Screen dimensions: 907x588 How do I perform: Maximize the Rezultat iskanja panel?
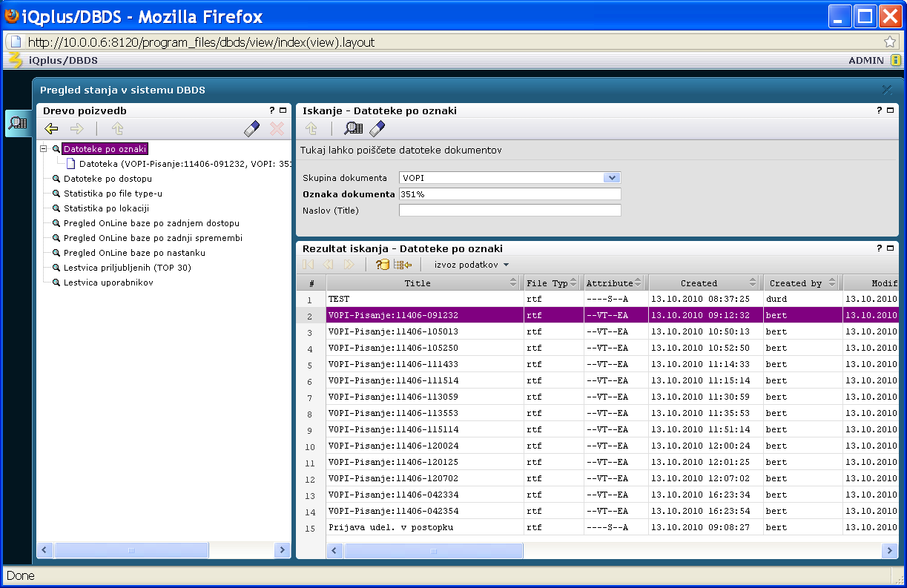pos(891,248)
